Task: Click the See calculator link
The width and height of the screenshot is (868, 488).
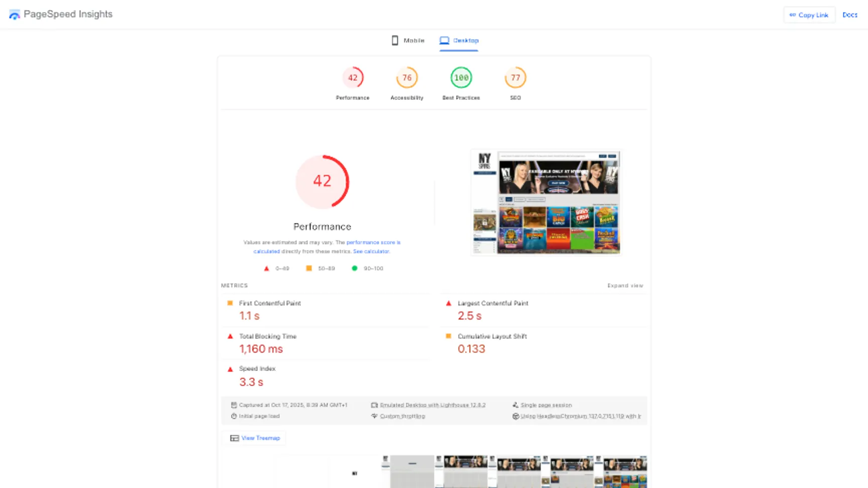Action: click(371, 251)
